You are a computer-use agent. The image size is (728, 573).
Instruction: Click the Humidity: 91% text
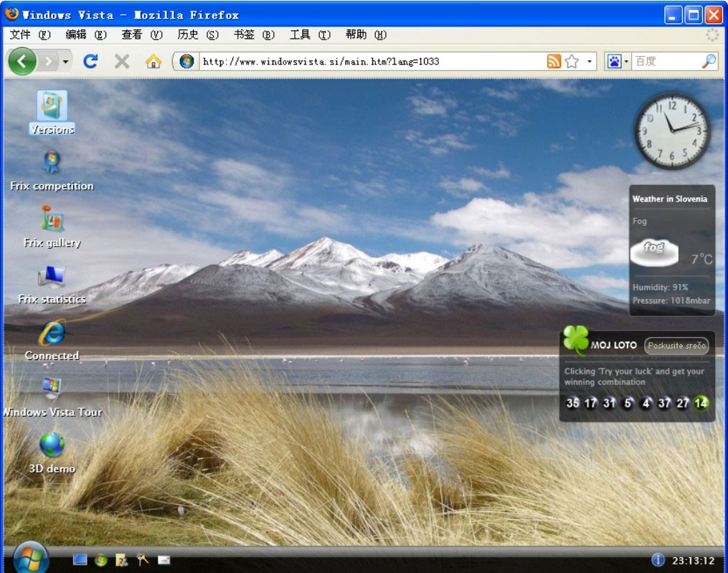tap(660, 288)
